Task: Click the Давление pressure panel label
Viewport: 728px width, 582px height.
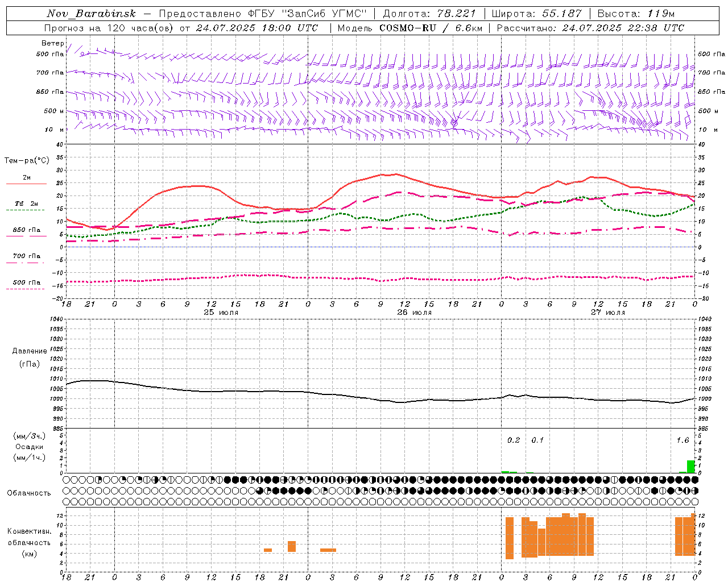Action: click(x=30, y=351)
